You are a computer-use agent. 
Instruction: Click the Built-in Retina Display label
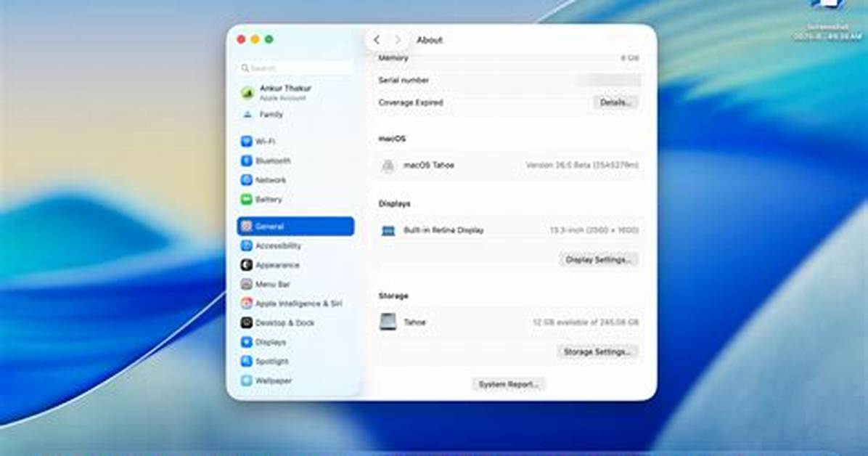(443, 230)
